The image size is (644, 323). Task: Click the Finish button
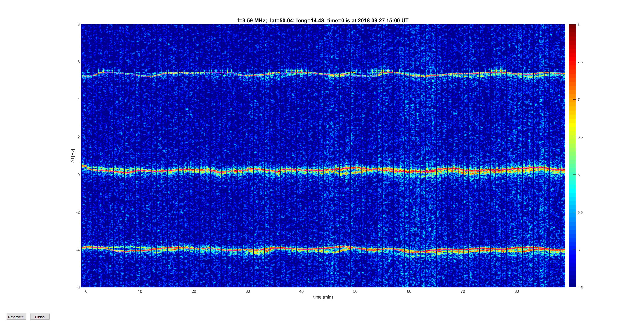coord(40,317)
